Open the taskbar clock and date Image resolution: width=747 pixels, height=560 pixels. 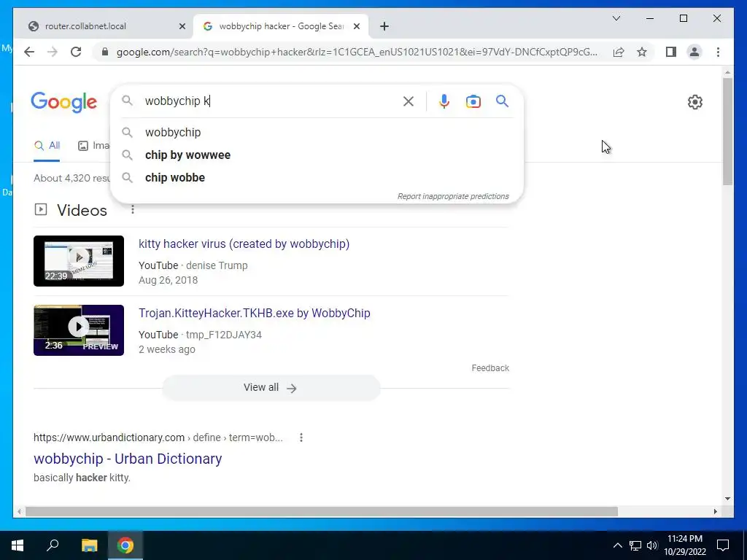(684, 545)
